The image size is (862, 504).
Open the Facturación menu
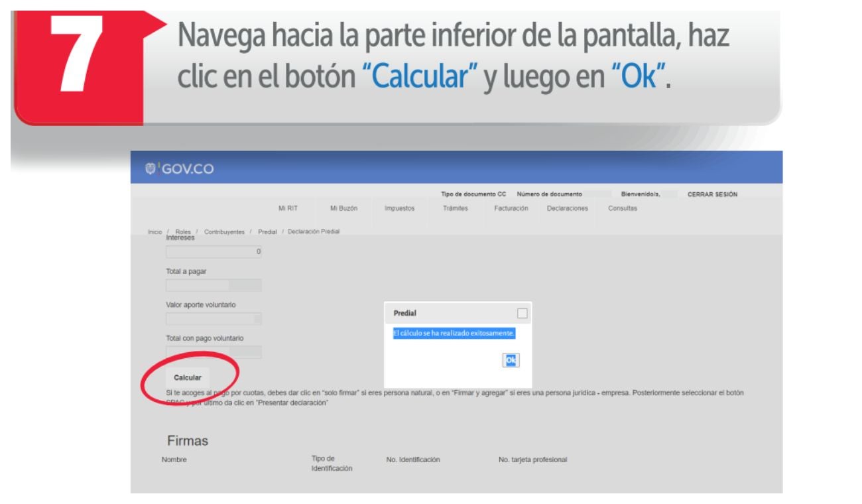(511, 208)
